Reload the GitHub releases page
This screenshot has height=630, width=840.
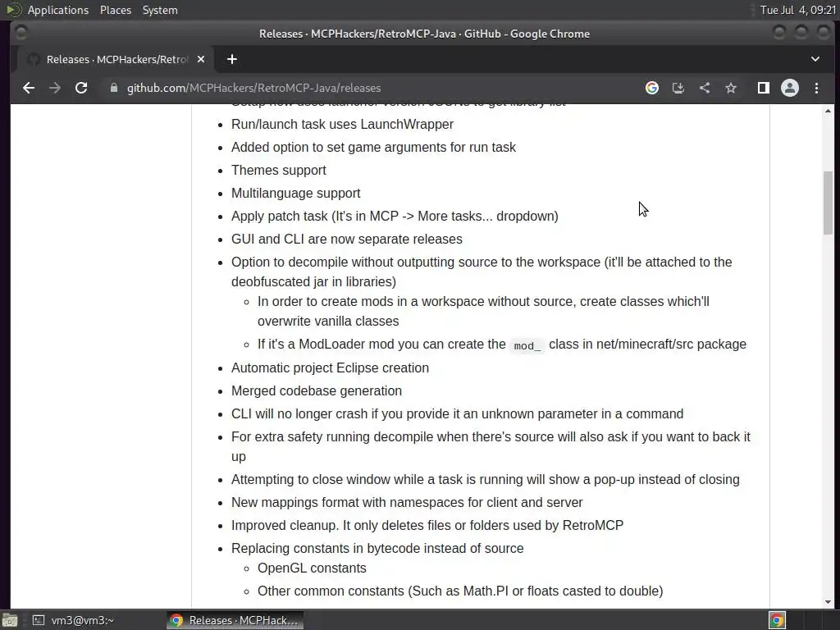point(81,88)
